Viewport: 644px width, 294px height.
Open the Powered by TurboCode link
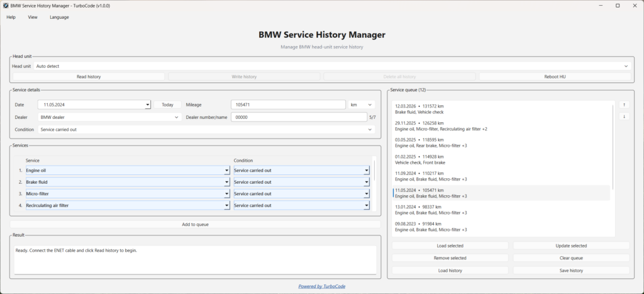pos(322,286)
